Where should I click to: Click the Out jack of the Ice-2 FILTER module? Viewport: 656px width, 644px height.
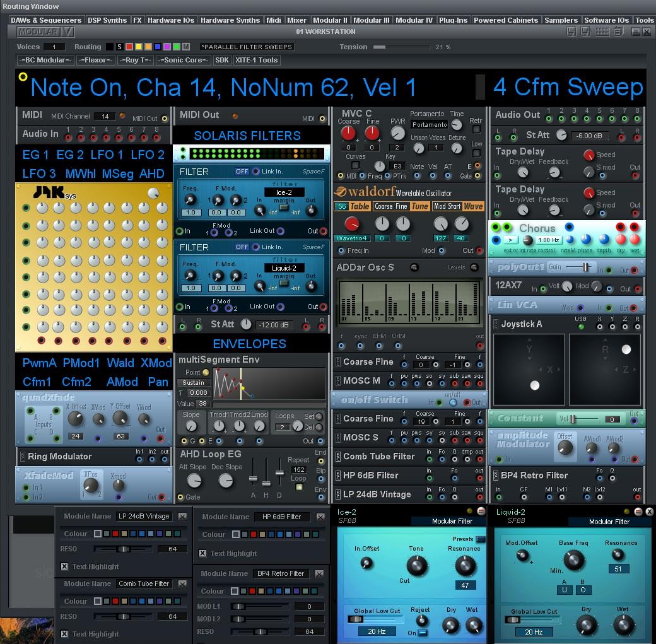click(x=323, y=231)
